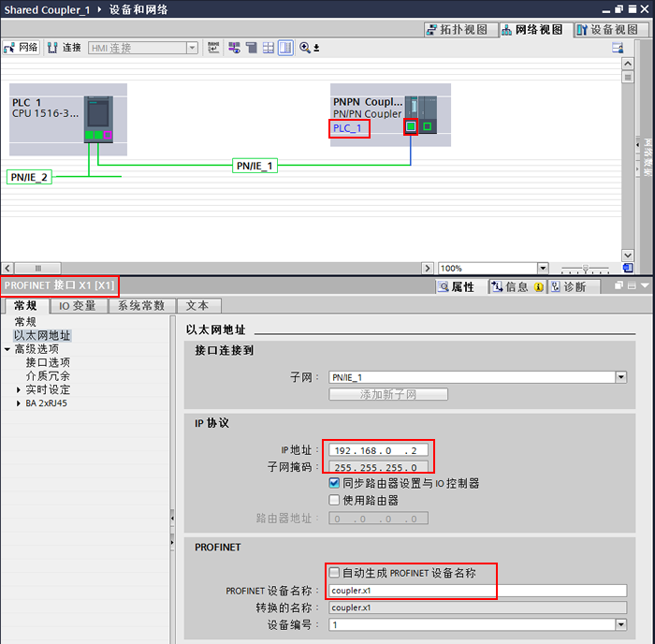
Task: Click the 添加新子网 add subnet button
Action: pyautogui.click(x=388, y=394)
